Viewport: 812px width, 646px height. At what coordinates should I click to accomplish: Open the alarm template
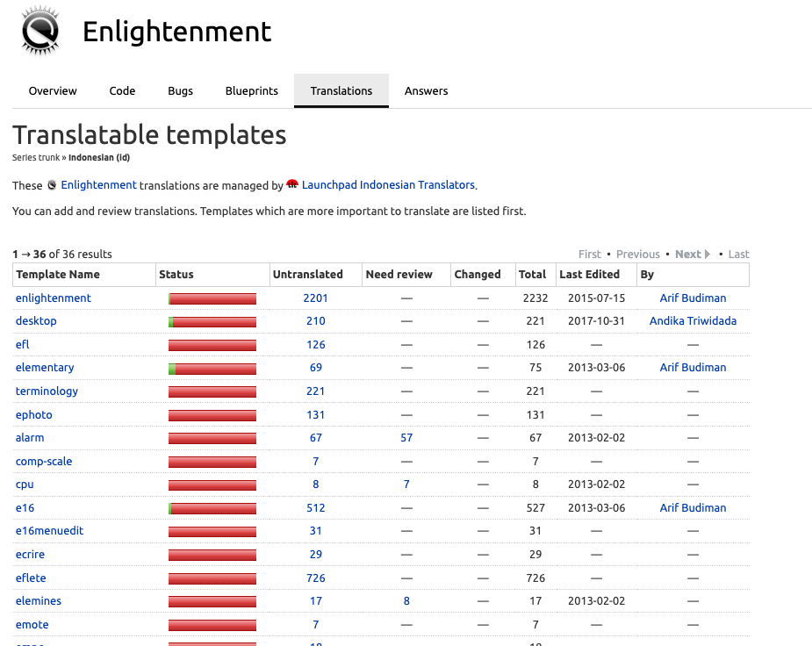(30, 438)
